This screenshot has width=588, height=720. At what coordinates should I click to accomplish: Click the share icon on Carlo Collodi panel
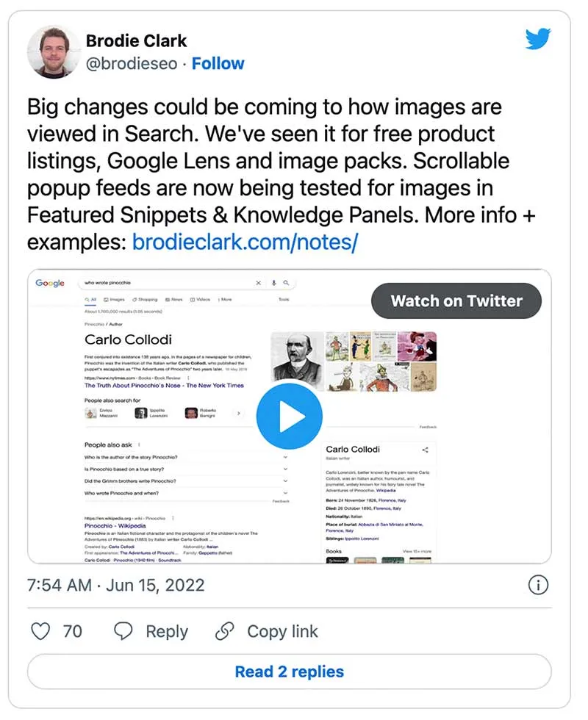point(424,449)
